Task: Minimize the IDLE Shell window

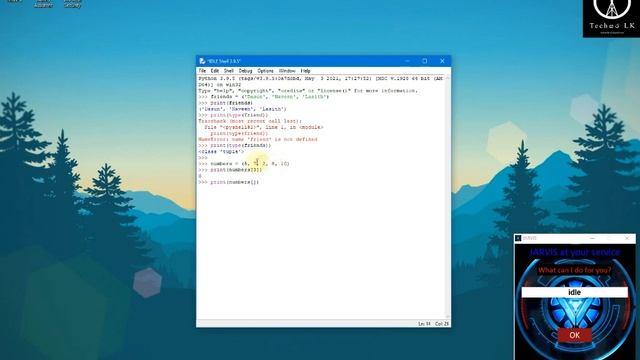Action: (407, 61)
